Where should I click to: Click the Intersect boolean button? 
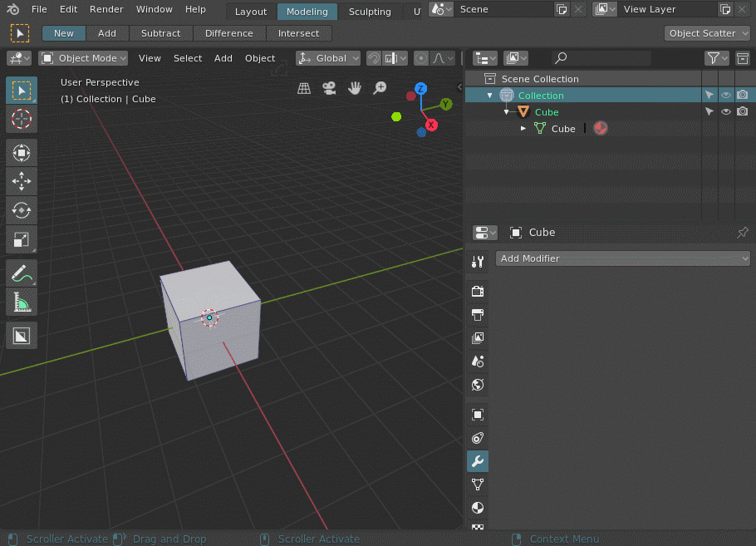(298, 33)
